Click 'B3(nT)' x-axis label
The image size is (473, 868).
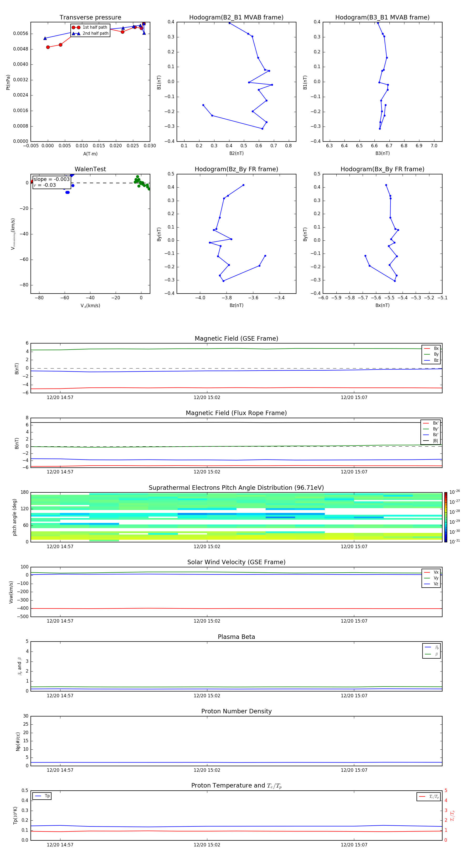tap(382, 153)
